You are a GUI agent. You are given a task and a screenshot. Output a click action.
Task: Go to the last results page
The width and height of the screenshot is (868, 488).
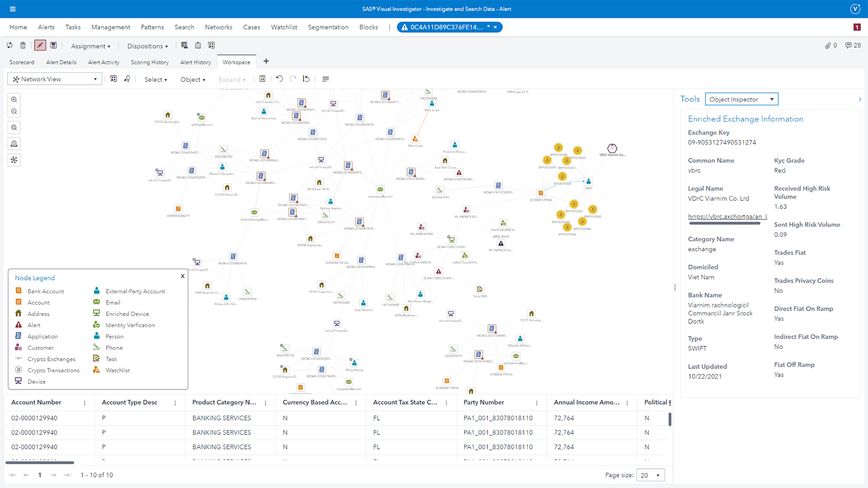pyautogui.click(x=68, y=475)
